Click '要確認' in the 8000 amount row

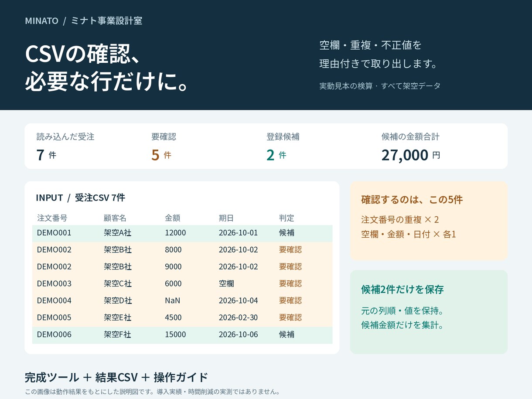click(290, 250)
